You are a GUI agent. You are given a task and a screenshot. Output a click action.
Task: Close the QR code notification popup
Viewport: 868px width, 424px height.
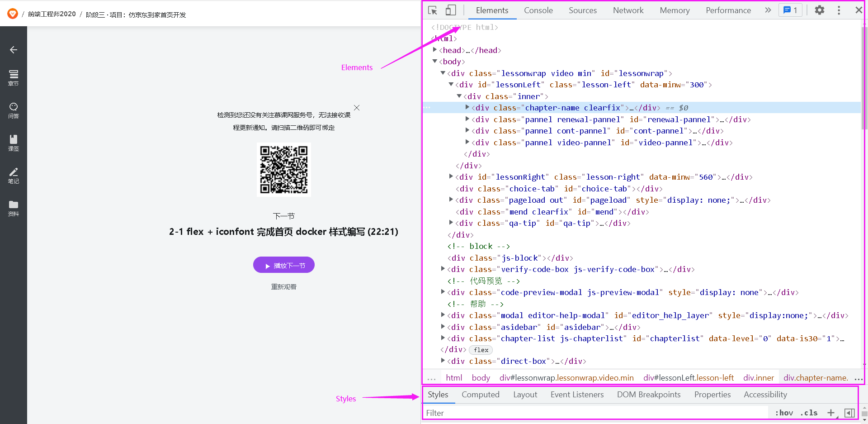pos(357,108)
